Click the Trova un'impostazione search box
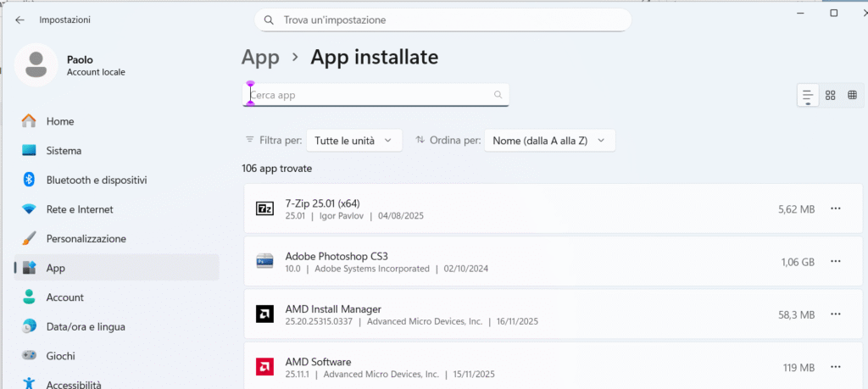The width and height of the screenshot is (868, 389). [442, 19]
